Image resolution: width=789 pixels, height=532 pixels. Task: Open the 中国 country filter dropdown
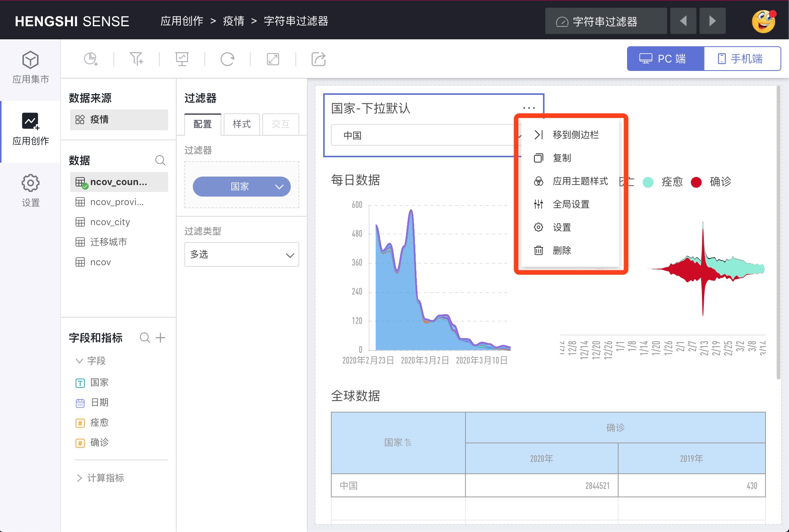click(426, 135)
